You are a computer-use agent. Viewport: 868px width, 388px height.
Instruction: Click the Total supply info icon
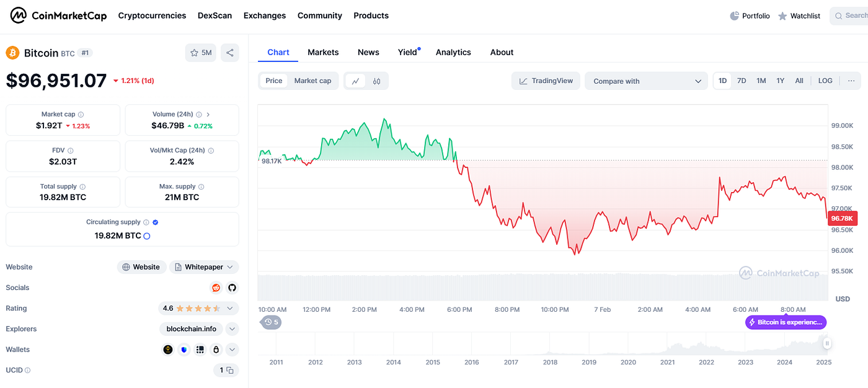[82, 187]
